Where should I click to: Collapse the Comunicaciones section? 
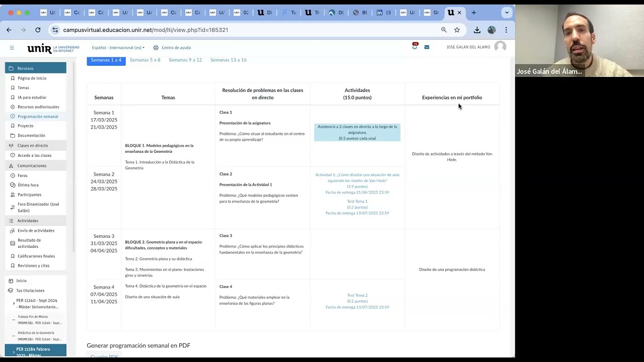(36, 166)
